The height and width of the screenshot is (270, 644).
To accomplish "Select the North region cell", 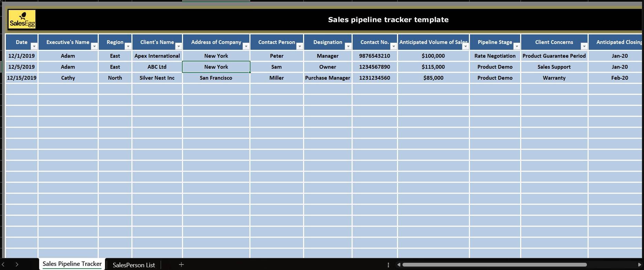I will click(115, 78).
